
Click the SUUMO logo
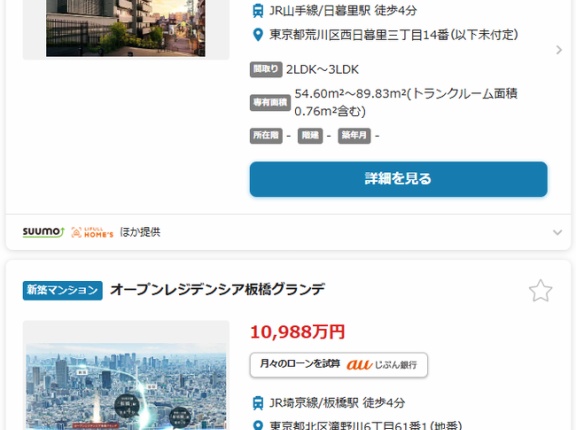[43, 232]
